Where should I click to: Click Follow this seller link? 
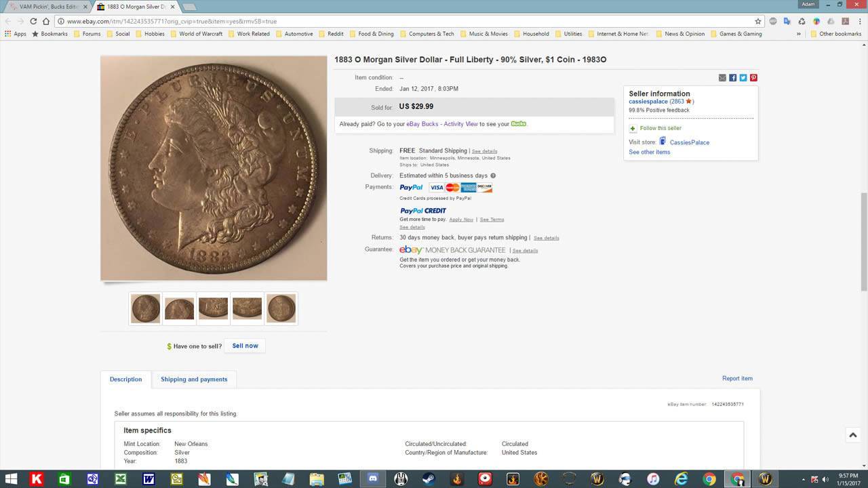pos(660,128)
